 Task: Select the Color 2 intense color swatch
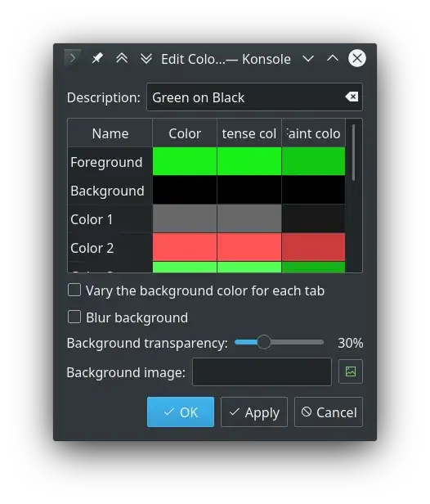(x=249, y=247)
